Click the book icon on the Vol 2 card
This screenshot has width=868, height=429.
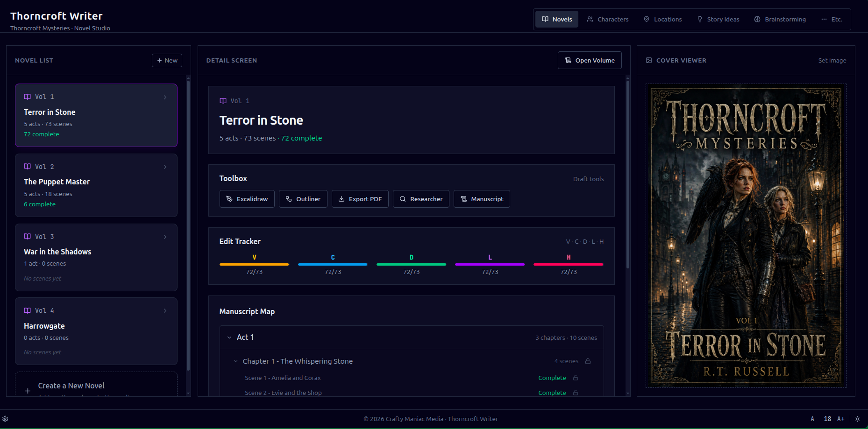28,167
